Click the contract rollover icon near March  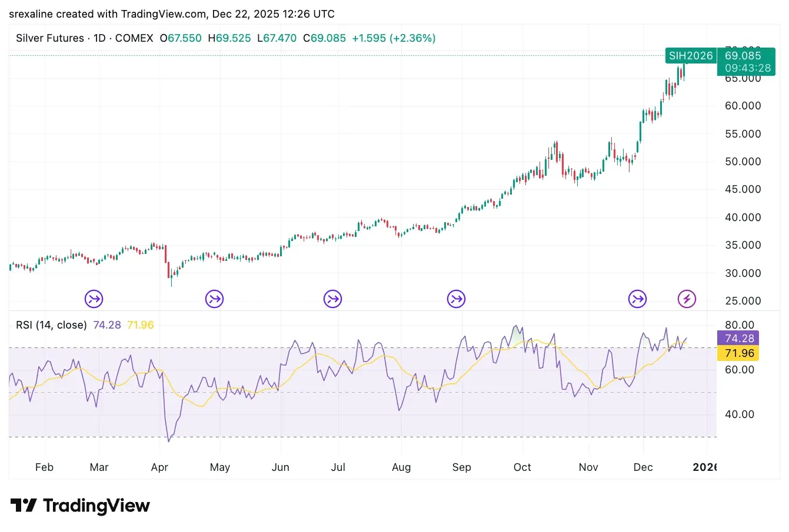(94, 299)
